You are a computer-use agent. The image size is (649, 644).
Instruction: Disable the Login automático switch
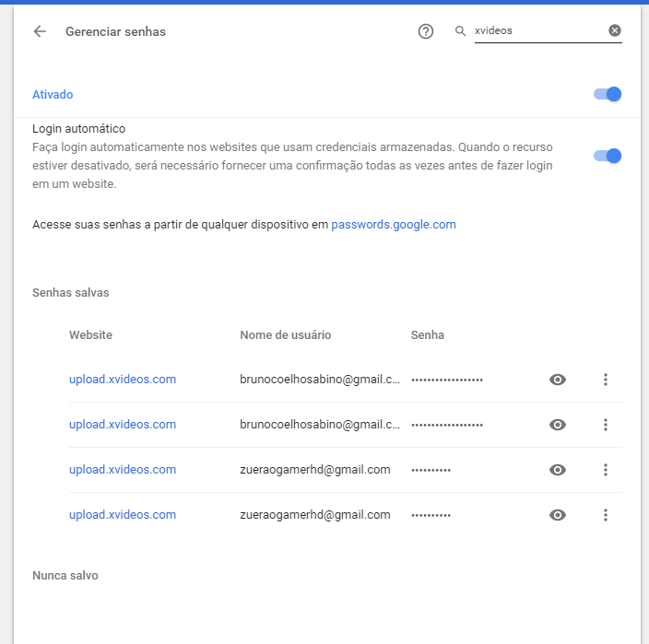pos(608,156)
